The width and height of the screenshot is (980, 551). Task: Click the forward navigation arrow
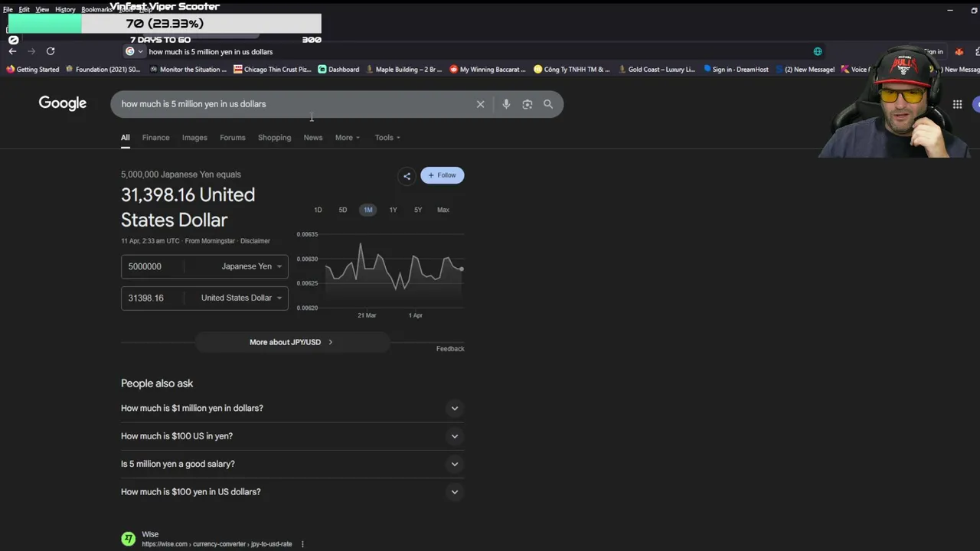point(31,51)
